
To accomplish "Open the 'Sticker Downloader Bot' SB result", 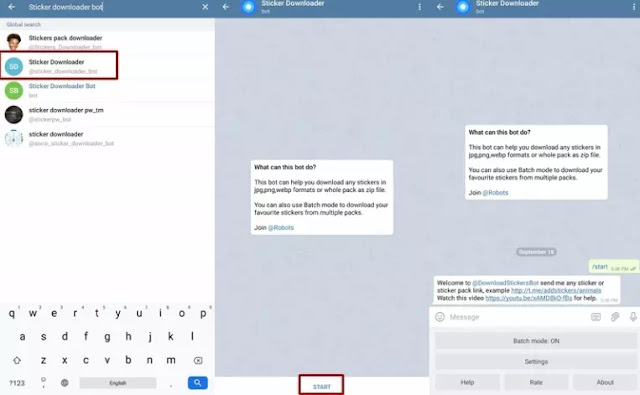I will click(x=107, y=90).
